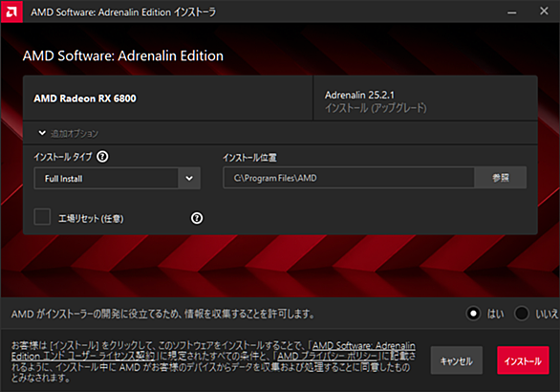Open the AMD Software end user license link

pos(213,351)
